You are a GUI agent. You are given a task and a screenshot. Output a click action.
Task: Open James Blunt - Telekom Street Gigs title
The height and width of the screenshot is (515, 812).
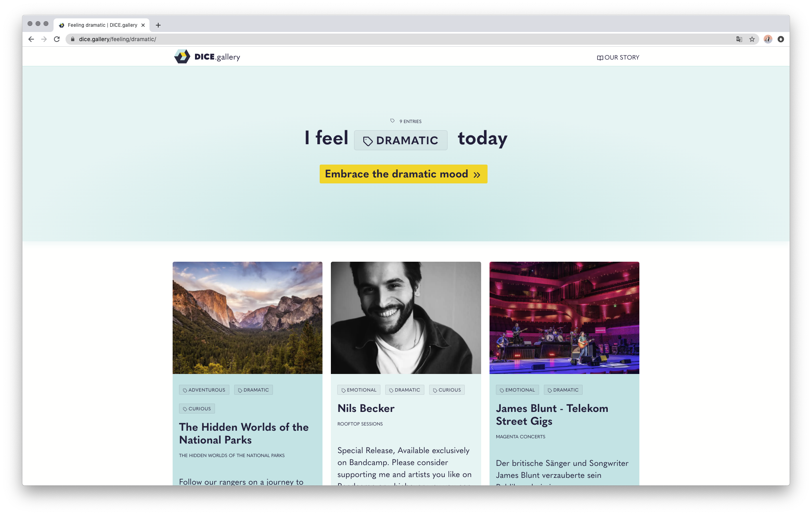(x=552, y=415)
